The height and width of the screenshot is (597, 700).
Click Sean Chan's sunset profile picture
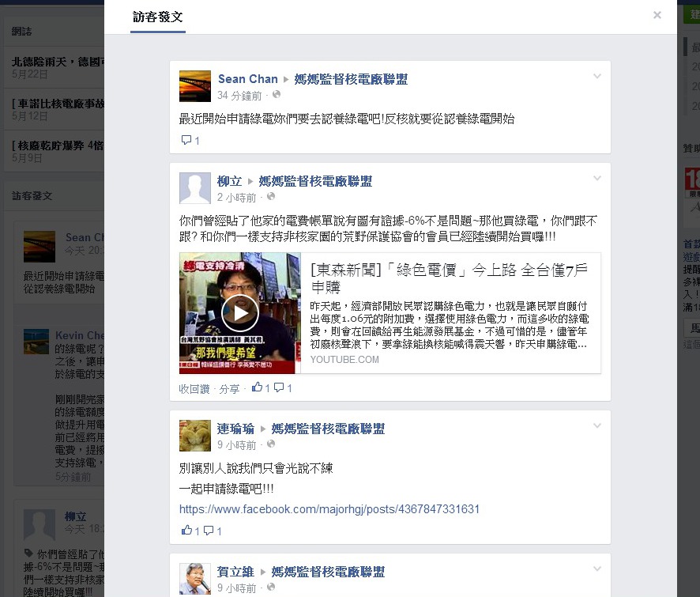195,86
